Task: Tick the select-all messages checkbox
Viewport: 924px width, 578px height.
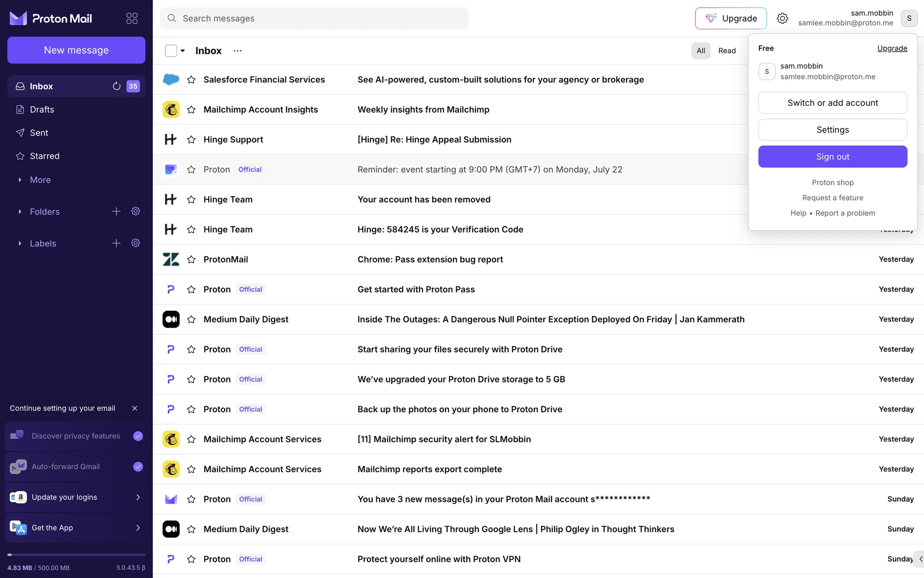Action: coord(171,51)
